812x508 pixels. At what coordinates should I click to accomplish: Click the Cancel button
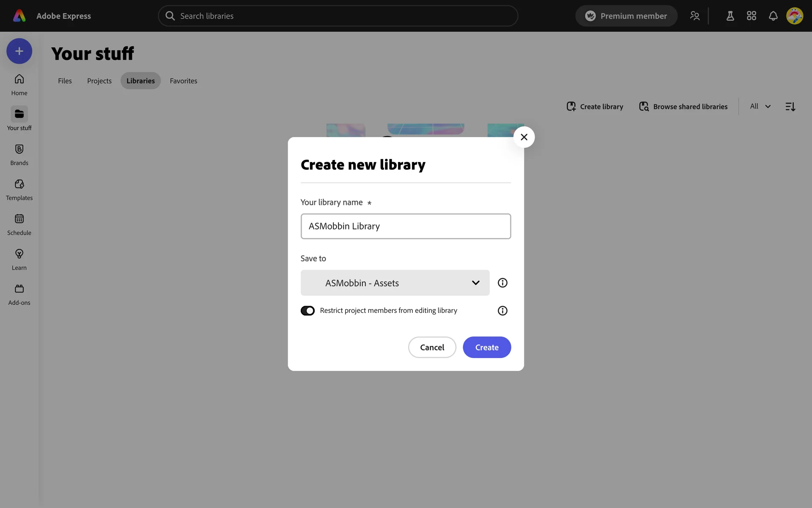(432, 347)
